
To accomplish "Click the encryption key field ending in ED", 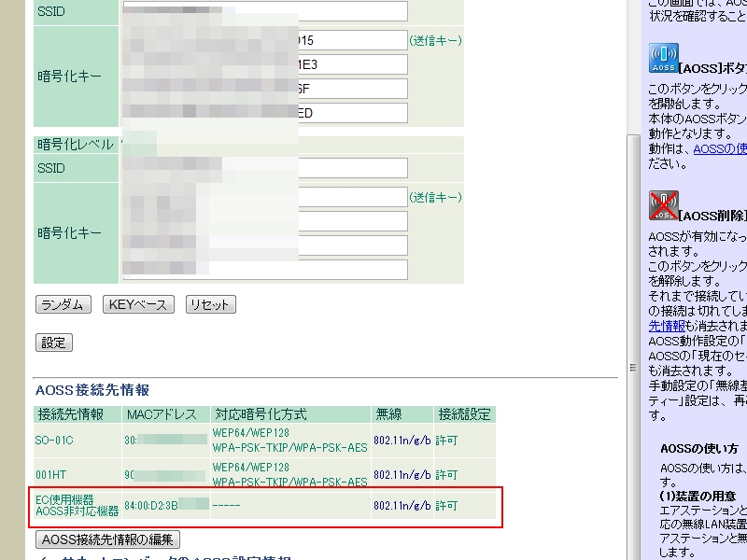I will point(265,113).
